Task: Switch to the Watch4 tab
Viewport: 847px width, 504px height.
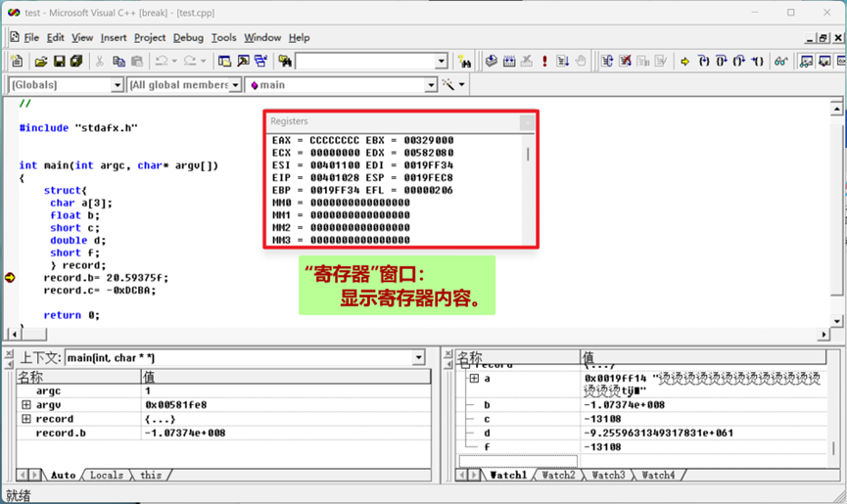Action: pyautogui.click(x=658, y=475)
